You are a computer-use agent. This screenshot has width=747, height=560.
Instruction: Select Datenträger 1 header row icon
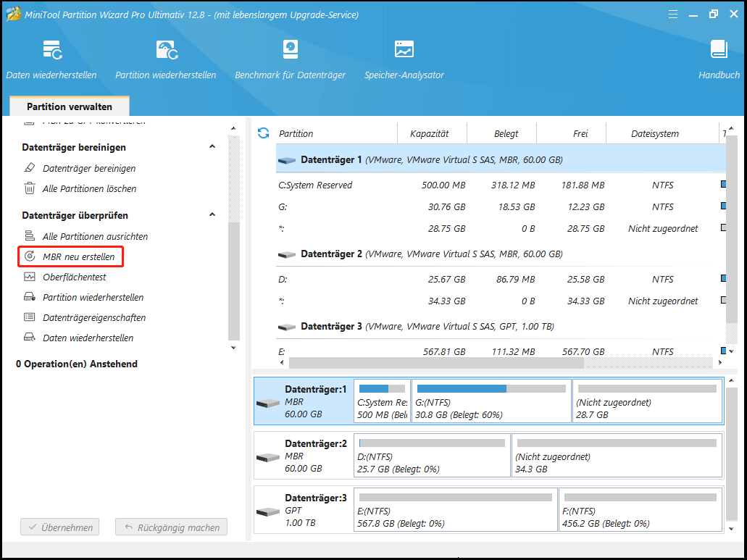tap(287, 161)
